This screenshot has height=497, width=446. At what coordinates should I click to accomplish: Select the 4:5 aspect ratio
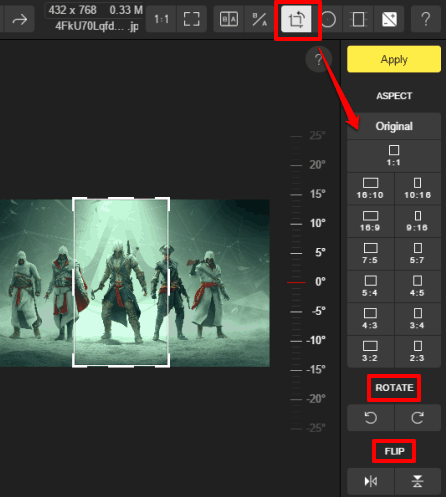pos(418,286)
